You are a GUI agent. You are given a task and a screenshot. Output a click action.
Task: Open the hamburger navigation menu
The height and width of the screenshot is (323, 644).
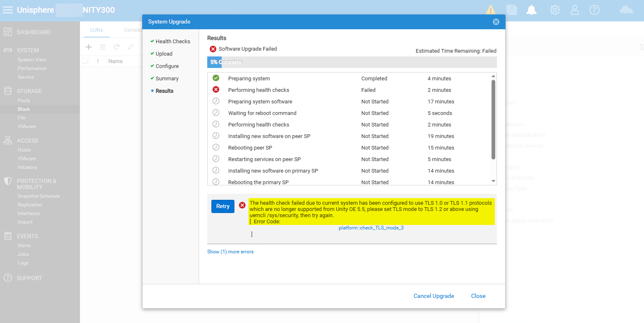click(x=8, y=10)
